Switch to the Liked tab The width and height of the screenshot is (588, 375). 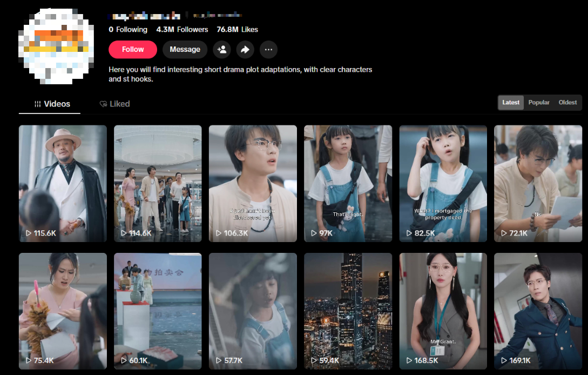tap(115, 104)
